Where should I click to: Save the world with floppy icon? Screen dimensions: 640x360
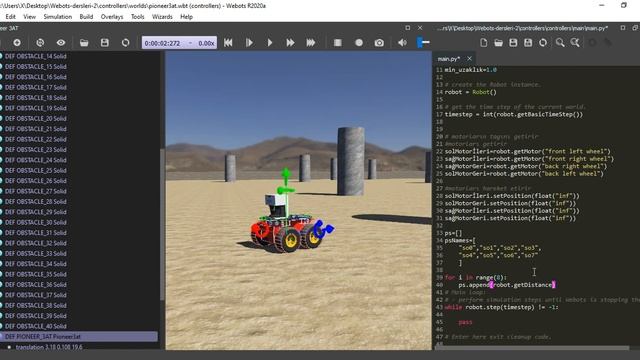click(104, 42)
